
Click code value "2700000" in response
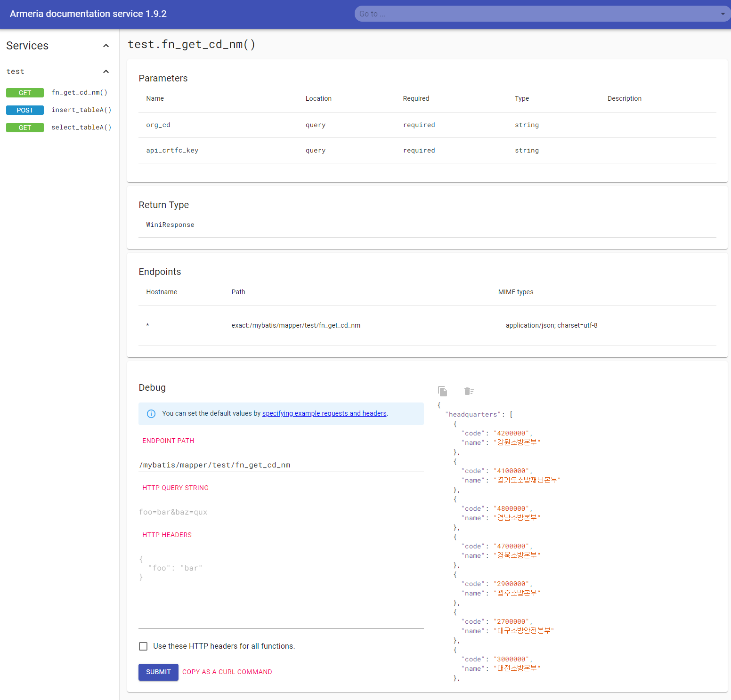(511, 622)
